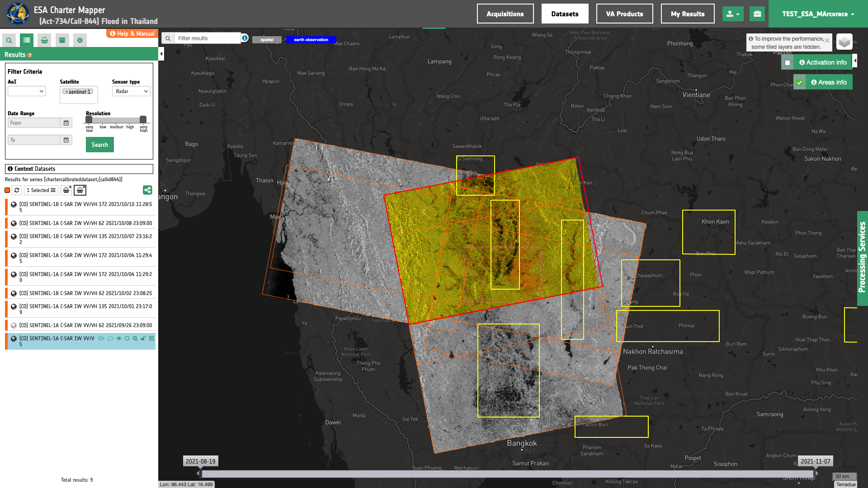Click globe icon of SENTINEL-1B 2021/10/10 row
The height and width of the screenshot is (488, 868).
click(14, 205)
